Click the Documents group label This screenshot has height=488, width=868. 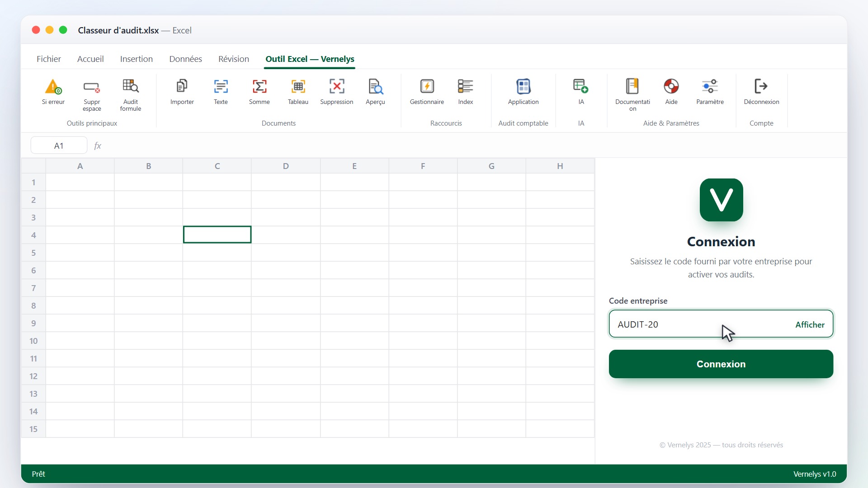tap(278, 123)
